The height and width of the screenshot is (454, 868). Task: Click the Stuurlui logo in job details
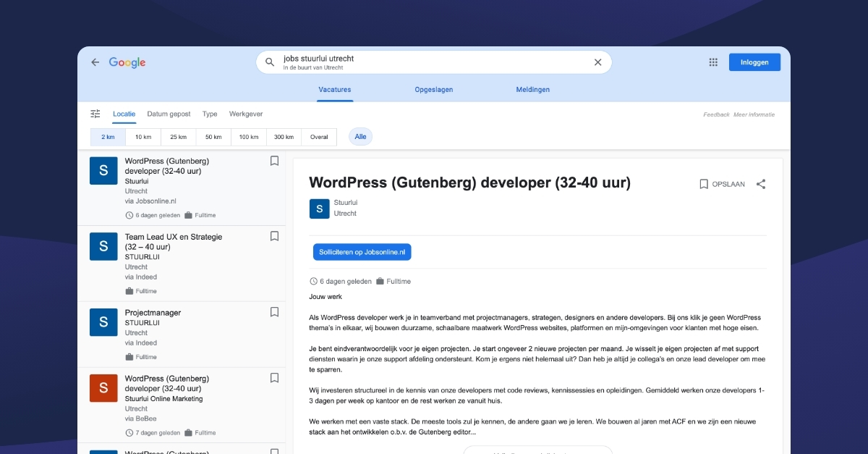coord(320,209)
